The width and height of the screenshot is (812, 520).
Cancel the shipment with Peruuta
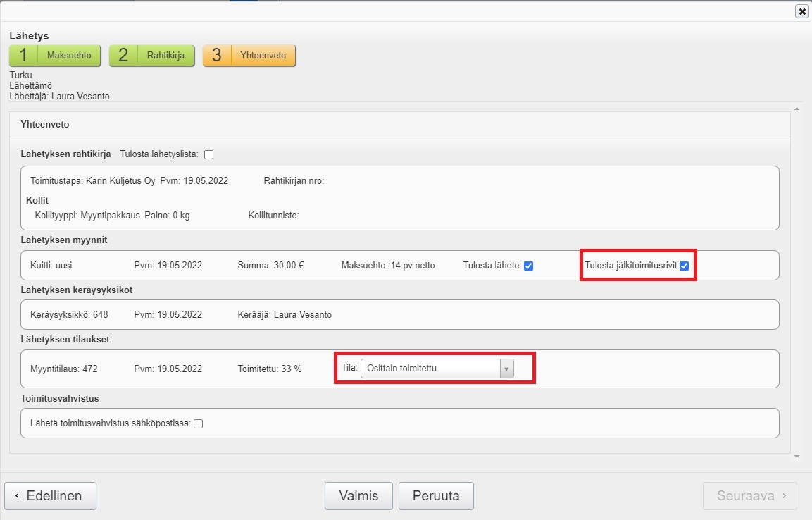[436, 496]
